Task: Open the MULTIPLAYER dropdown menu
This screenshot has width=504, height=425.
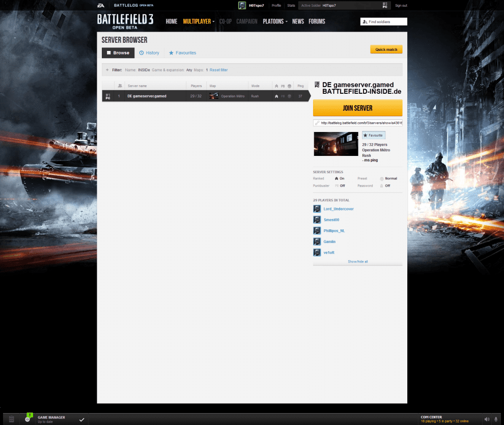Action: tap(196, 21)
